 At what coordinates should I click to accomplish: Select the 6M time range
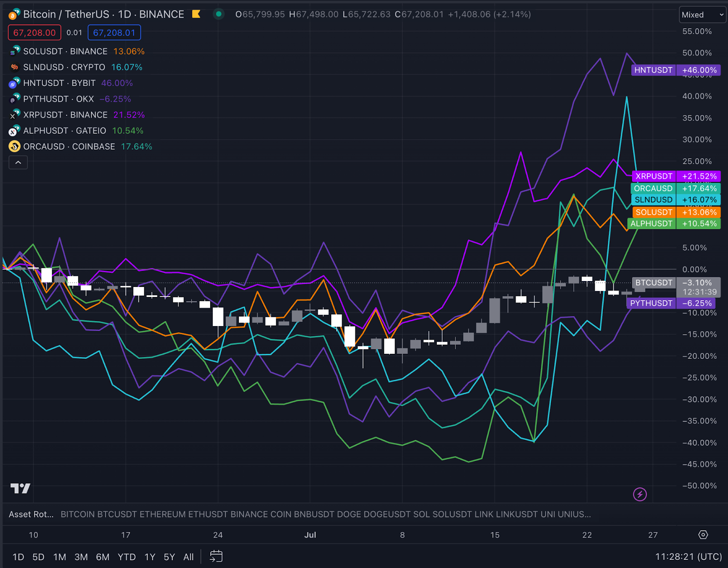(x=103, y=557)
